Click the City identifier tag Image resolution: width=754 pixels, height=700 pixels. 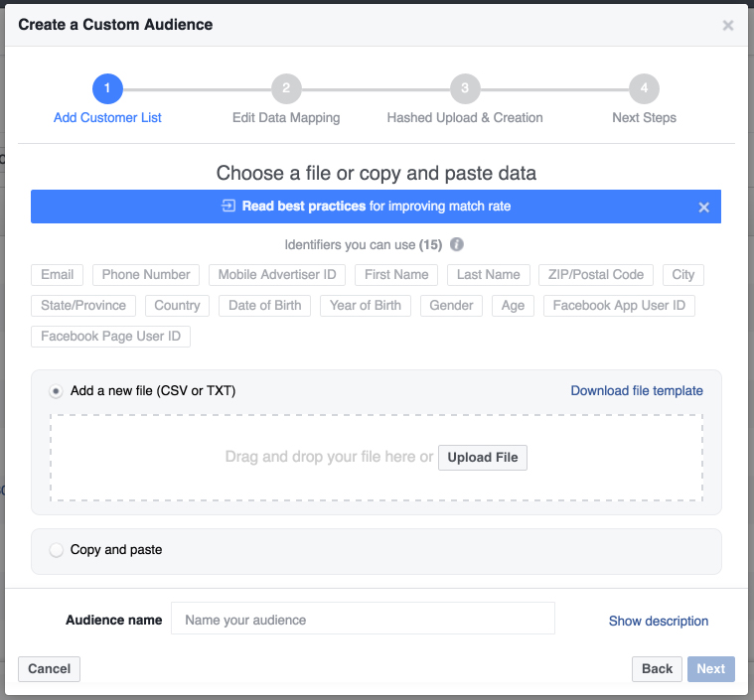click(x=683, y=274)
